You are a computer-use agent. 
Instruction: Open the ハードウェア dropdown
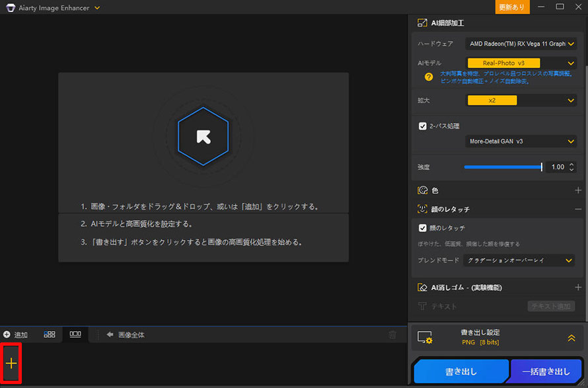click(521, 43)
